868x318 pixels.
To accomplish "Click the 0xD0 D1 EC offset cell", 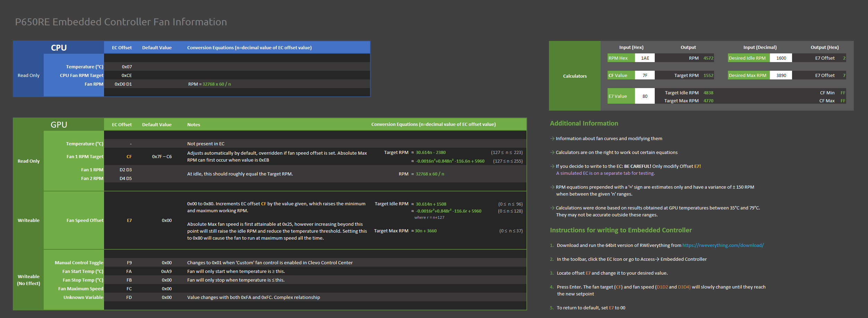I will click(123, 84).
